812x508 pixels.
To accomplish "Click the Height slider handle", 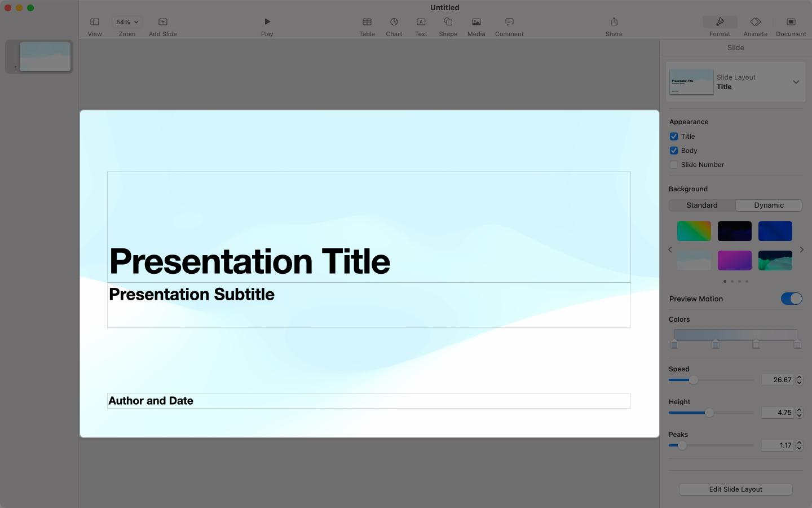I will (709, 413).
